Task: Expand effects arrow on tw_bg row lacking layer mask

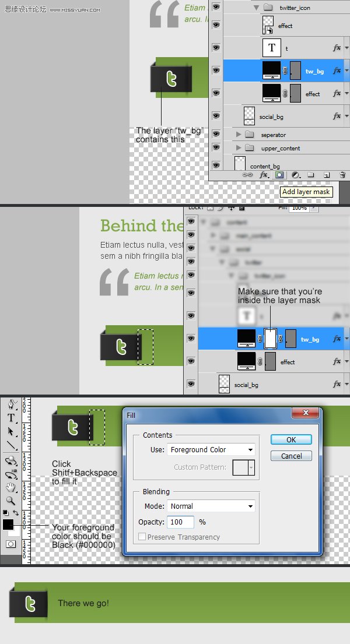Action: [346, 71]
